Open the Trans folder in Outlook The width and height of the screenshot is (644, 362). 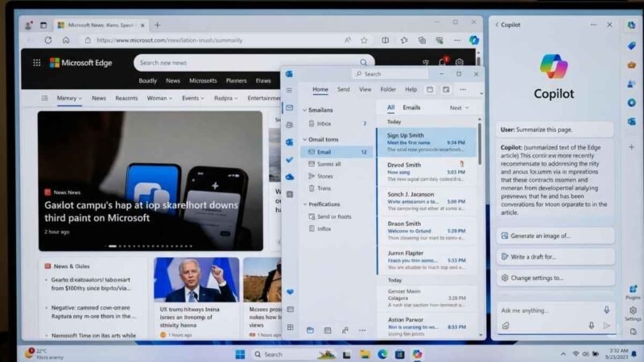click(x=337, y=188)
